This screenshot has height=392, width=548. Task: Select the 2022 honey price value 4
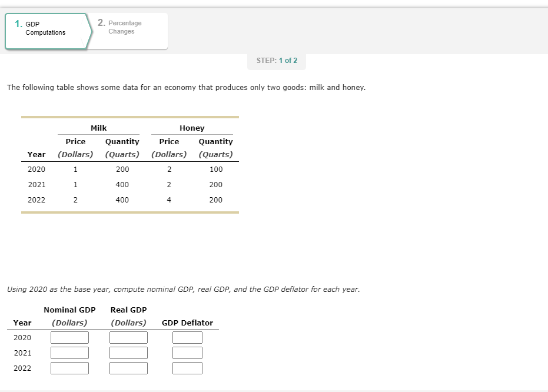pos(169,200)
